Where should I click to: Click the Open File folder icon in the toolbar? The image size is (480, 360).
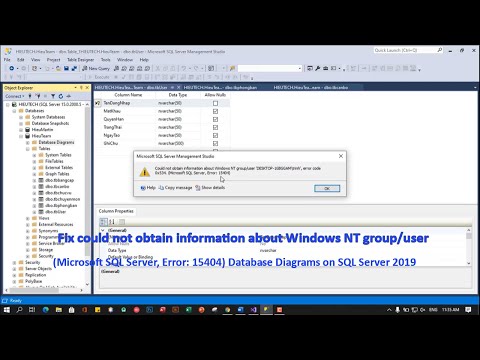(58, 68)
